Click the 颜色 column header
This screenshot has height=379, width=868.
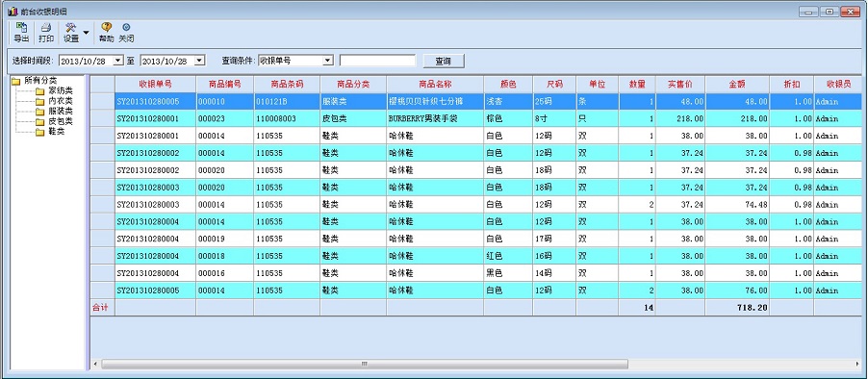508,84
